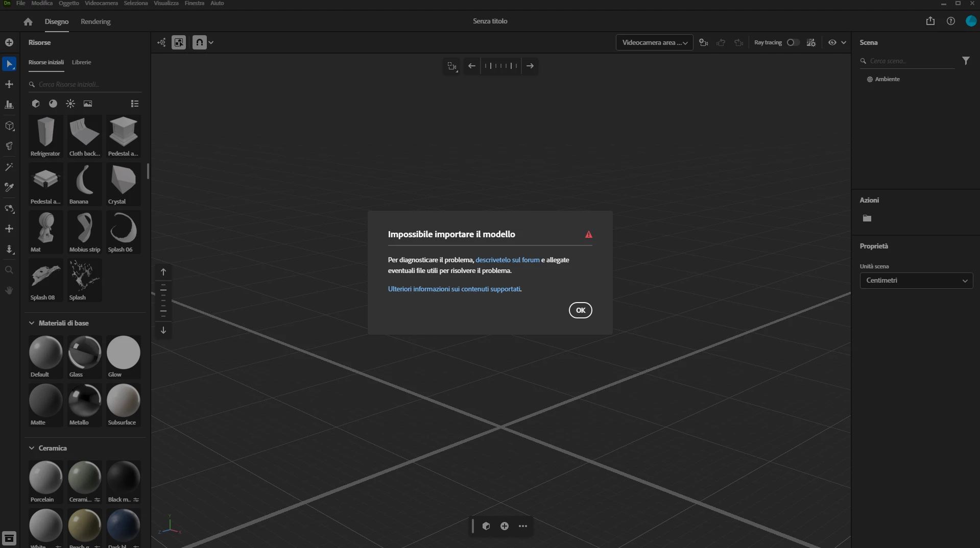Click the left arrow camera step button
The image size is (980, 548).
[472, 66]
